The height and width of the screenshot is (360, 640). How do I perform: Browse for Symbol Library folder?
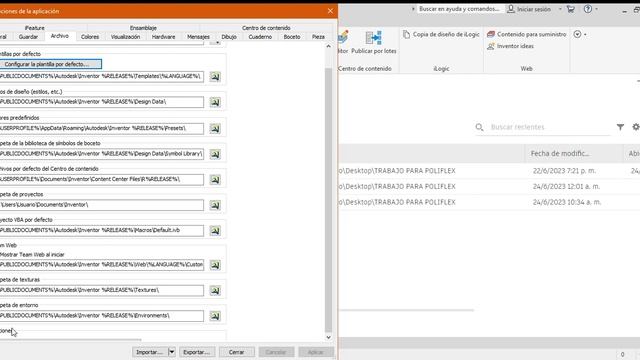click(215, 154)
